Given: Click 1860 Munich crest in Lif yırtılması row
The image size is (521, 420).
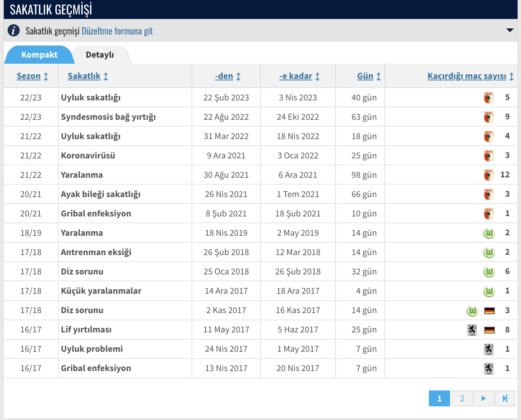Looking at the screenshot, I should [472, 330].
